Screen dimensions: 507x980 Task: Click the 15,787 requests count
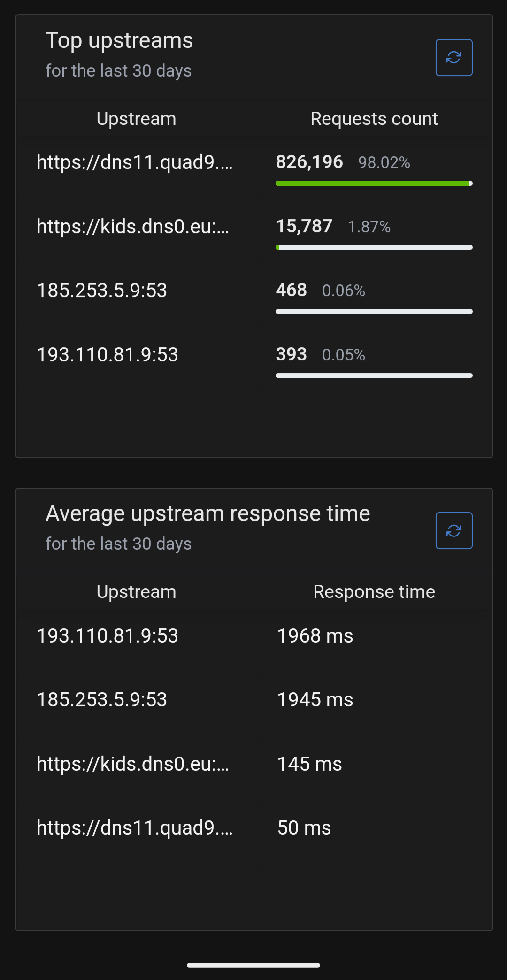[x=304, y=226]
